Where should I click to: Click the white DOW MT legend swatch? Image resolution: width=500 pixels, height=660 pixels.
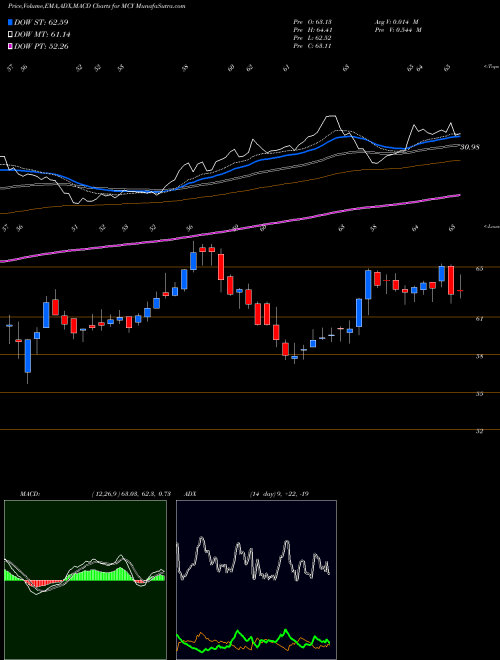[x=10, y=35]
